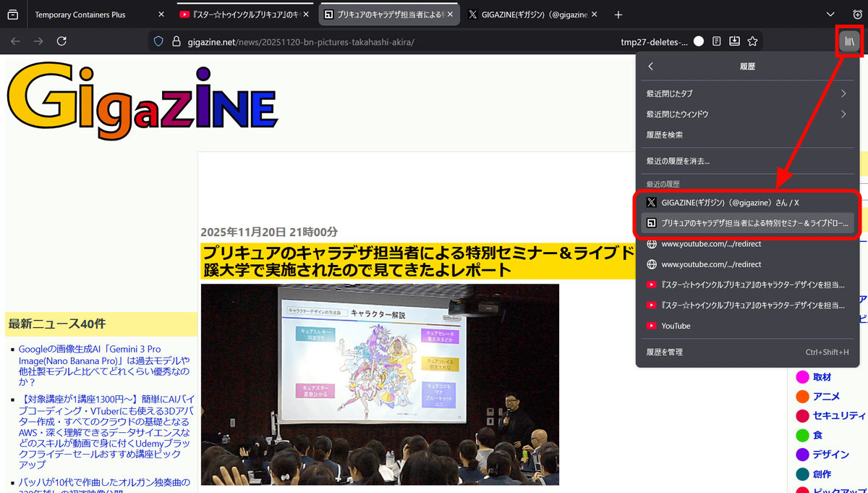Choose 最近の履歴を消去... menu entry
868x493 pixels.
[x=678, y=161]
